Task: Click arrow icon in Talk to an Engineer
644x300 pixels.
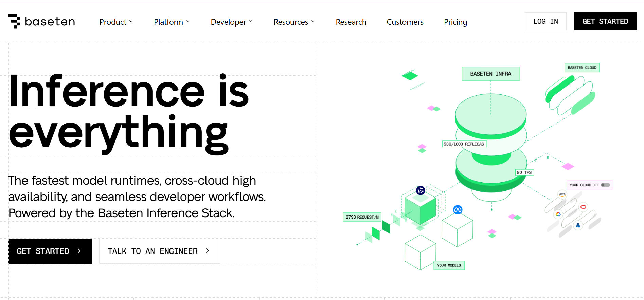Action: [x=208, y=251]
